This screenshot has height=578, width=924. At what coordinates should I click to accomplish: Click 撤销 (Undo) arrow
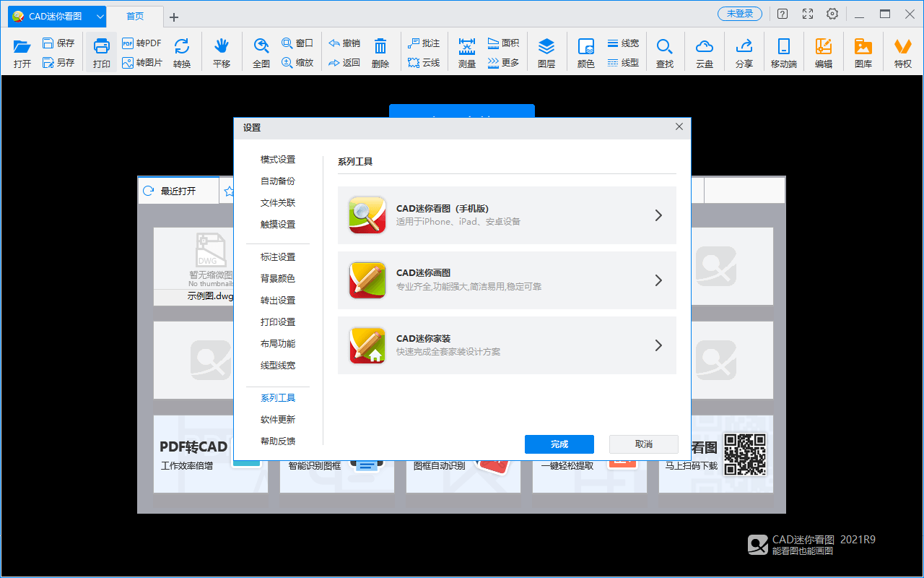pos(344,43)
